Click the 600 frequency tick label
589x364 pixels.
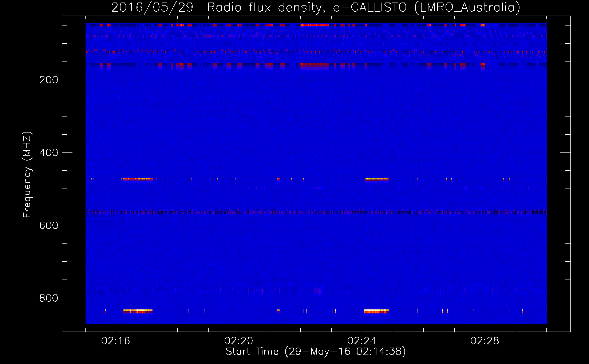pos(49,225)
